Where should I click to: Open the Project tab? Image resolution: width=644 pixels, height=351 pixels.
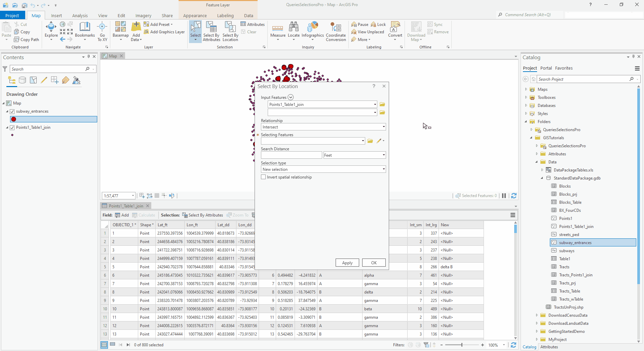coord(12,15)
